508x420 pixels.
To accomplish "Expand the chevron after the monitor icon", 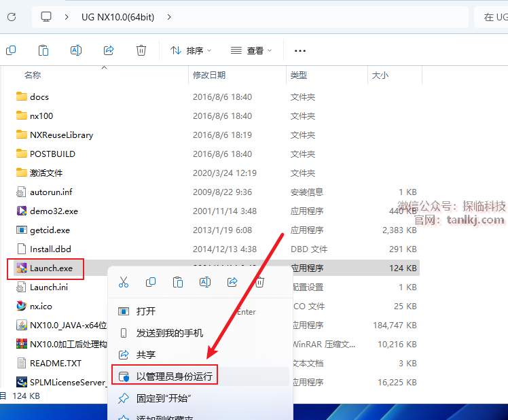I will click(67, 17).
